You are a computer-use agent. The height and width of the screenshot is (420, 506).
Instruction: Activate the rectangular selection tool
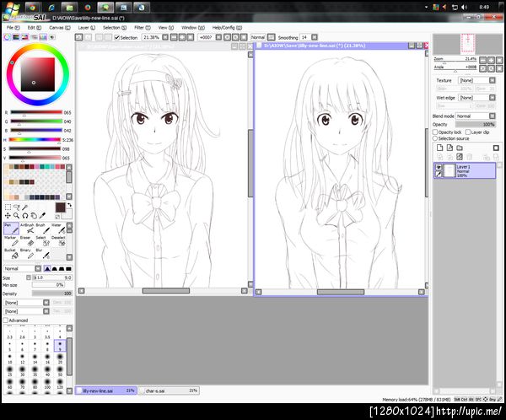click(8, 207)
